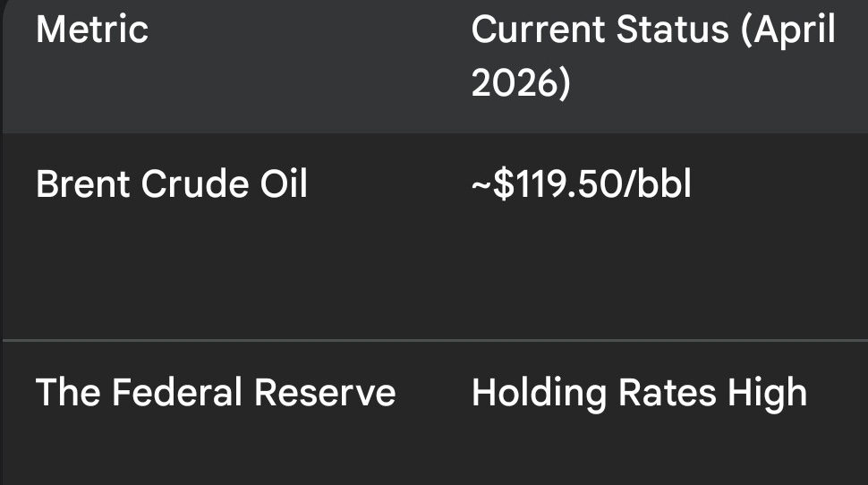Click the tilde before the oil price

481,186
